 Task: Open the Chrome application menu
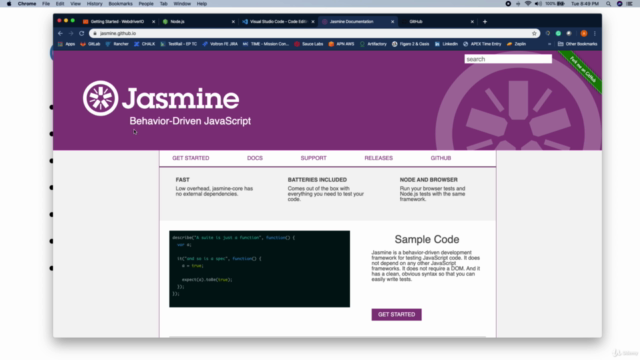click(27, 4)
